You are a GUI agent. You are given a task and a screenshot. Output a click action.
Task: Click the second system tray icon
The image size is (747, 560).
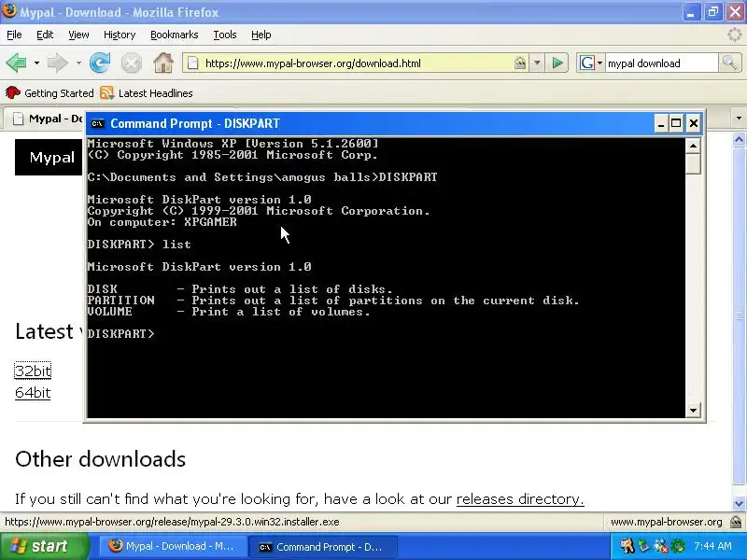[x=644, y=546]
